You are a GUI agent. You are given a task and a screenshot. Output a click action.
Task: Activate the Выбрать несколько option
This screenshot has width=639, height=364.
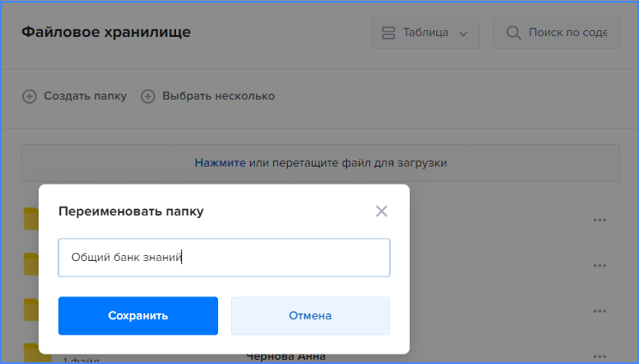coord(218,96)
